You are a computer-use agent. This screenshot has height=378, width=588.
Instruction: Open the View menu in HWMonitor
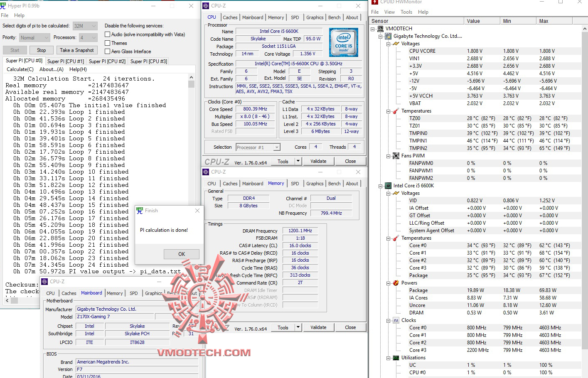tap(389, 12)
